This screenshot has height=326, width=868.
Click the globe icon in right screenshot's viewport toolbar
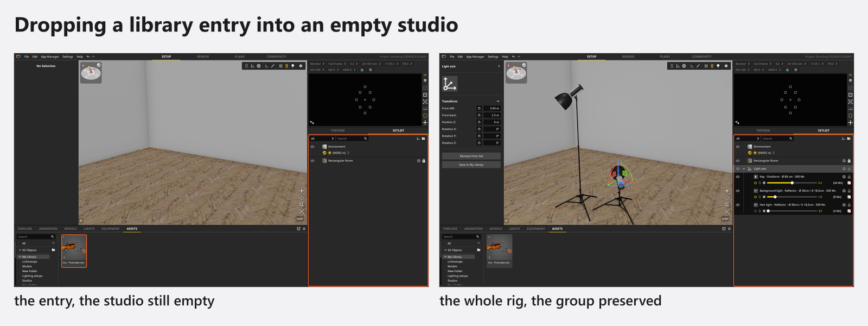684,66
